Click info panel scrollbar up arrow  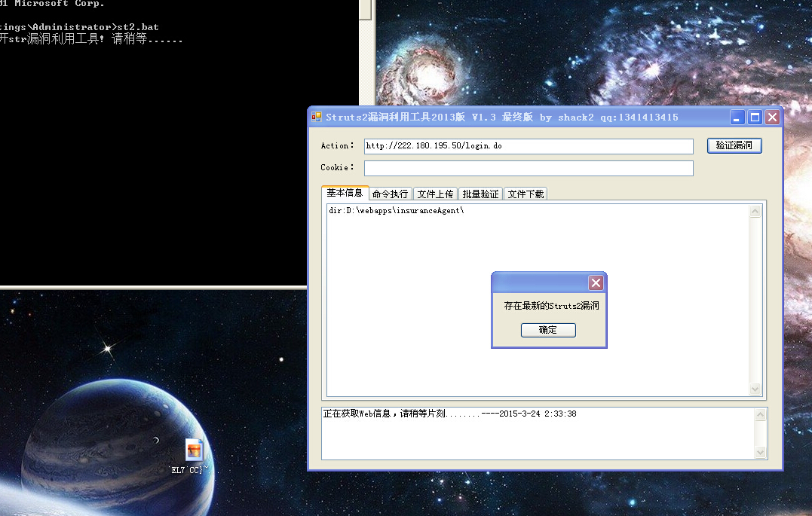755,211
